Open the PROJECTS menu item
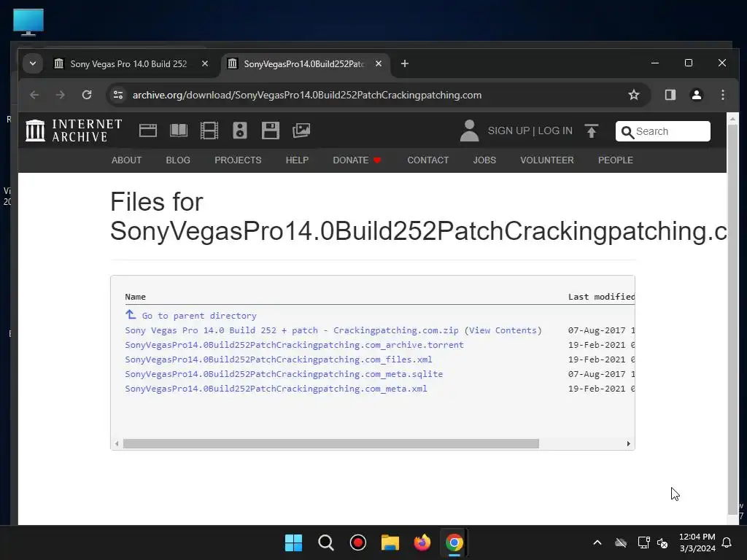 click(x=238, y=160)
